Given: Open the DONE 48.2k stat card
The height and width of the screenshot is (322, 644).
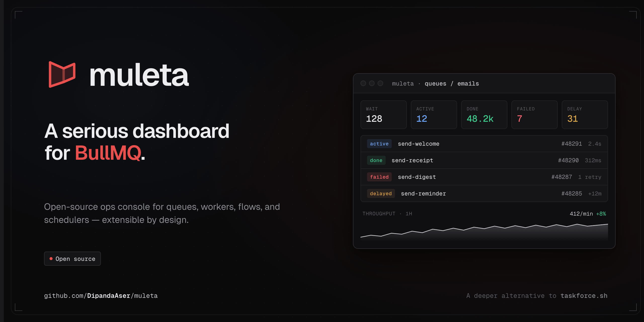Looking at the screenshot, I should [x=484, y=115].
